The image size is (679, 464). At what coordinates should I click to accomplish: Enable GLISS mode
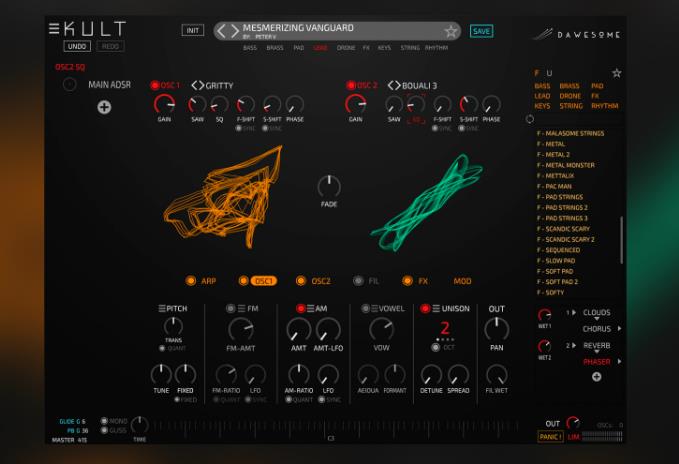click(x=104, y=430)
